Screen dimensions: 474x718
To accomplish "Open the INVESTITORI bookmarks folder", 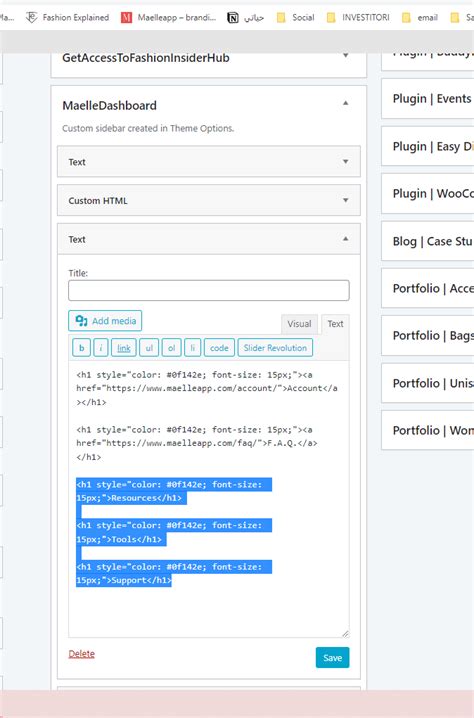I will (358, 17).
